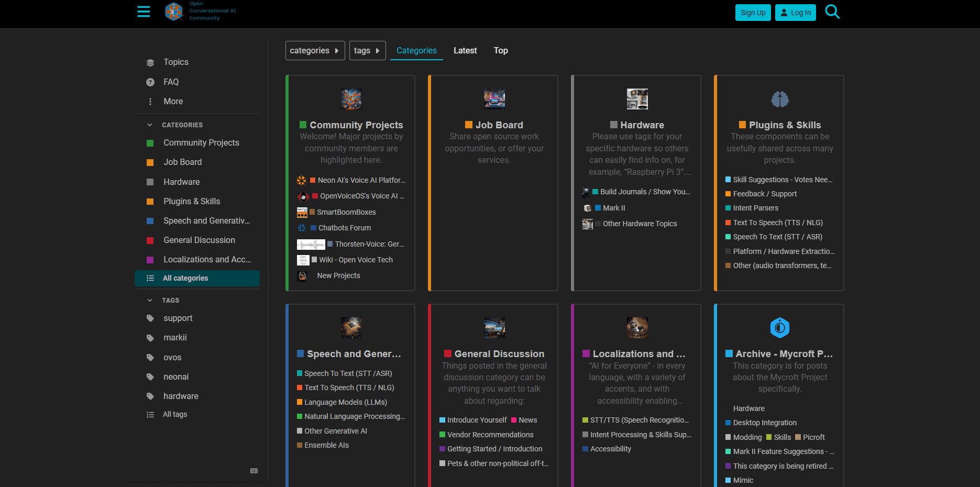
Task: Open the categories dropdown filter
Action: [315, 51]
